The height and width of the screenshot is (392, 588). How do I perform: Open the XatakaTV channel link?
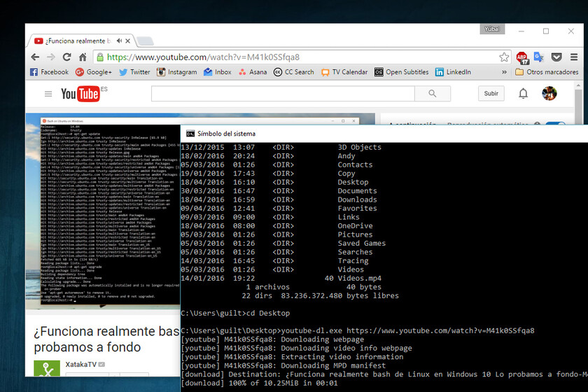click(81, 364)
